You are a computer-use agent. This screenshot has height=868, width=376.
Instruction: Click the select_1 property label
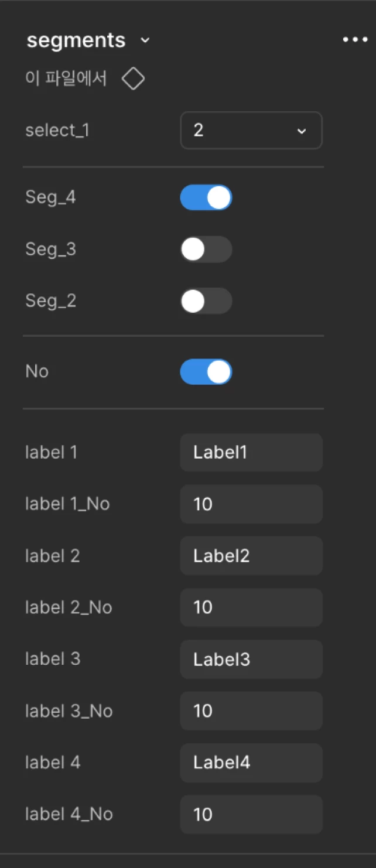(57, 130)
